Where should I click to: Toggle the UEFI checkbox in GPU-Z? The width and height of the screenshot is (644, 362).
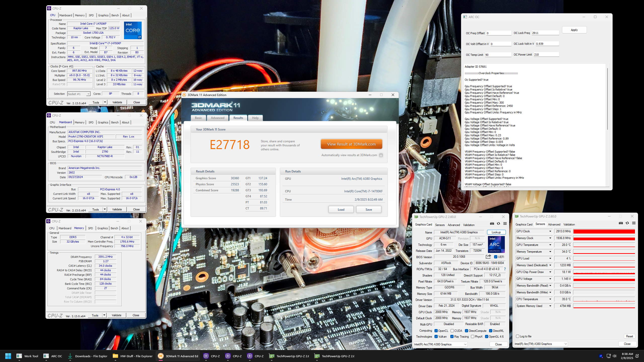tap(496, 257)
